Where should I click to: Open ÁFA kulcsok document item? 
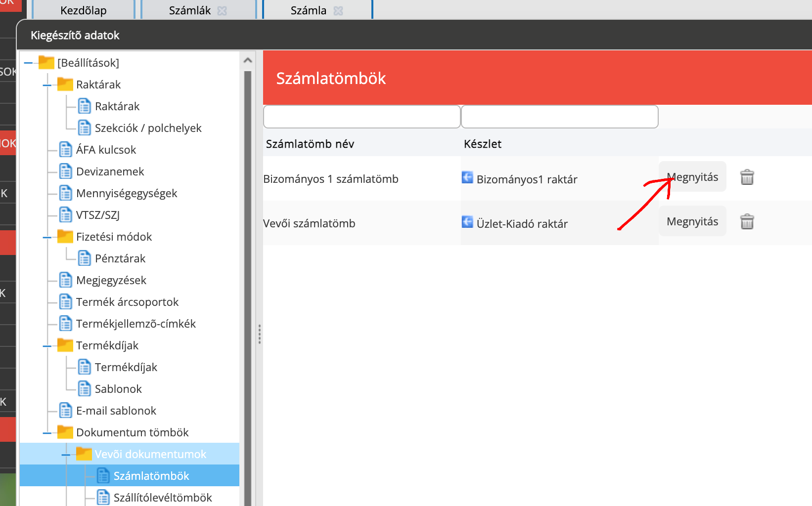[x=106, y=150]
